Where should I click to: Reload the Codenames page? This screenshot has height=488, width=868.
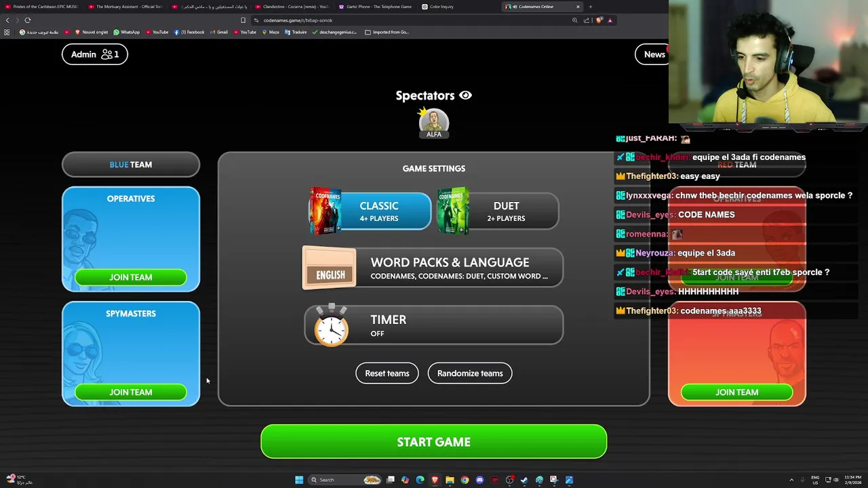28,20
